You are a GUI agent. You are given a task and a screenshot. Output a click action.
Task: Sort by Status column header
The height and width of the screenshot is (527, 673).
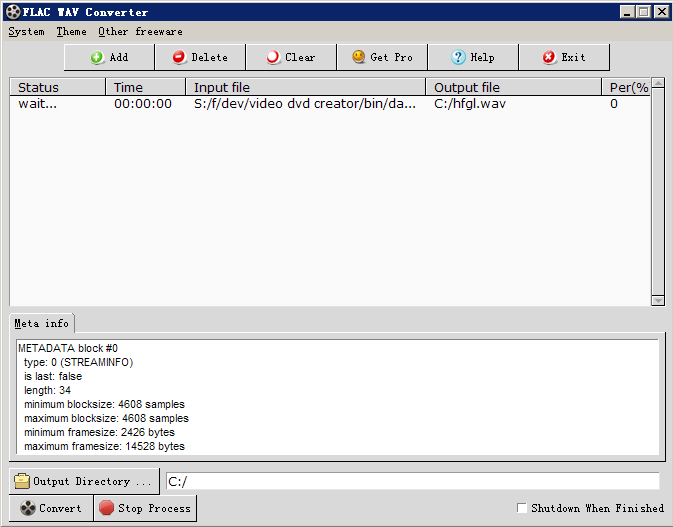click(58, 87)
